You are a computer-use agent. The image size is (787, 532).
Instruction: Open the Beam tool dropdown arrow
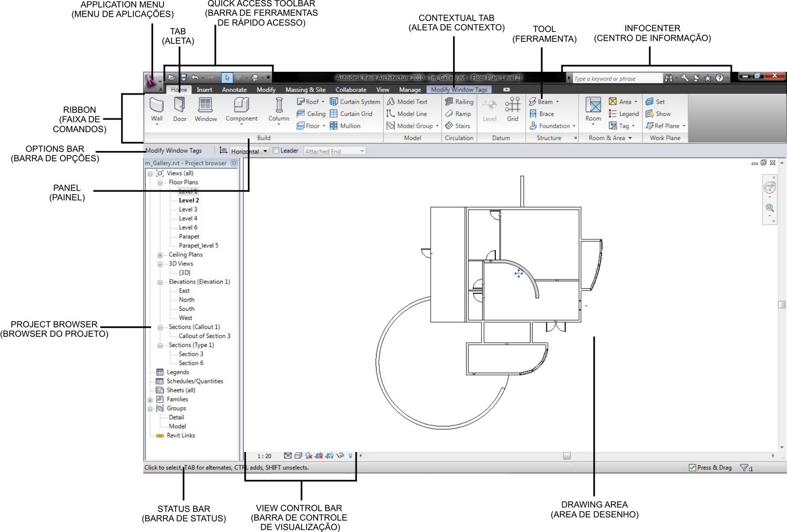tap(557, 102)
